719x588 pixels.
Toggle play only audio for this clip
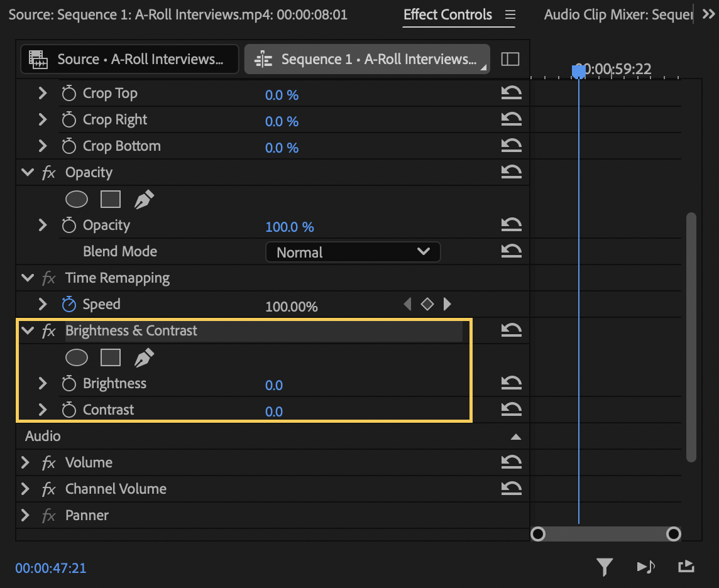click(x=646, y=567)
